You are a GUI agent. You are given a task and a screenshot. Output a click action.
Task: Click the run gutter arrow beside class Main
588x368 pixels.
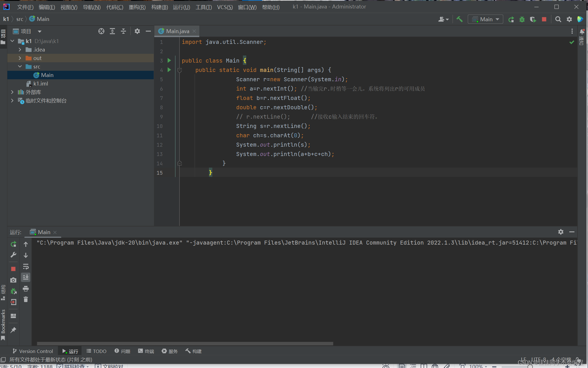[x=169, y=60]
